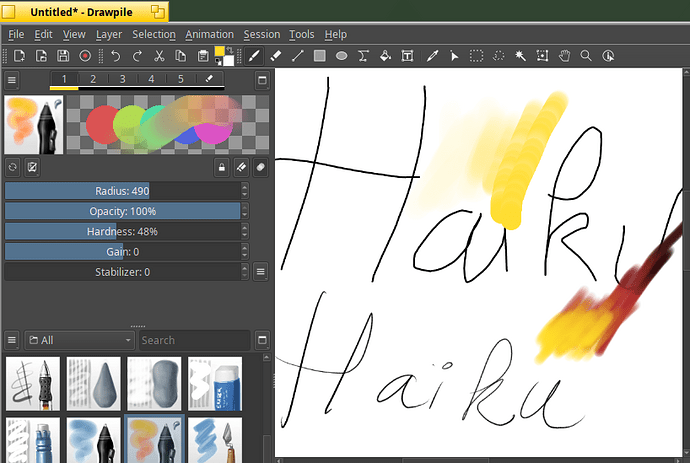
Task: Select the blue eraser block preset
Action: pos(215,384)
